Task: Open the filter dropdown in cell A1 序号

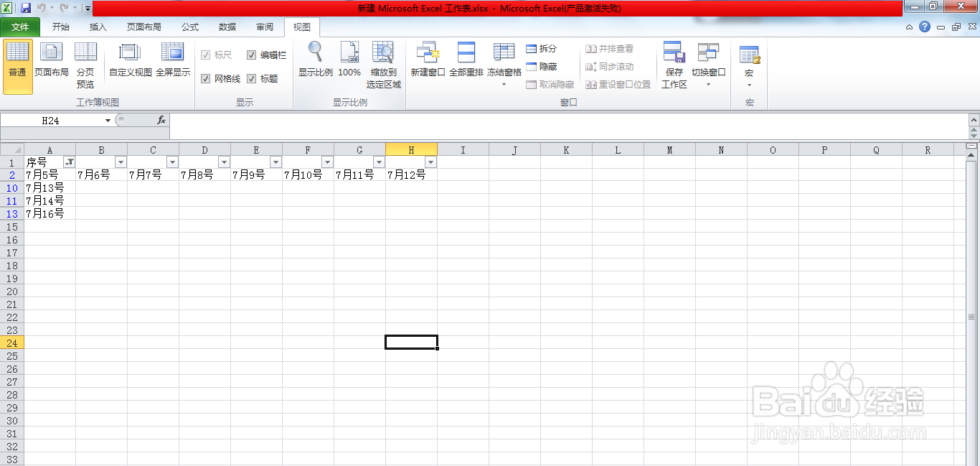Action: (x=70, y=162)
